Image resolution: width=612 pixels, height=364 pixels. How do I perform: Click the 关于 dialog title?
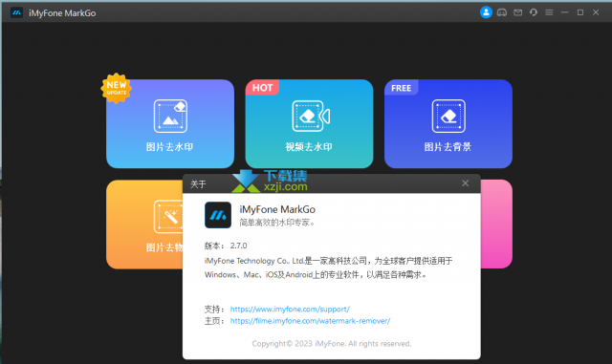(x=198, y=184)
